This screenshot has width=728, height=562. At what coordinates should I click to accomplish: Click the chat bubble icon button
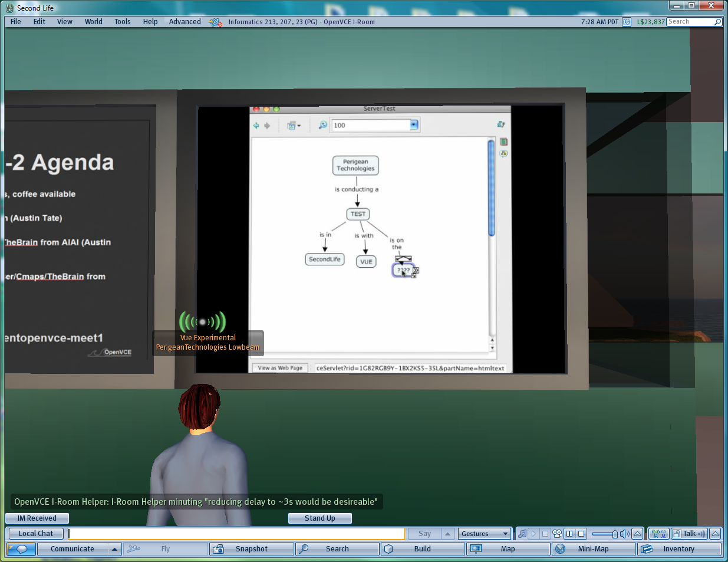point(21,549)
